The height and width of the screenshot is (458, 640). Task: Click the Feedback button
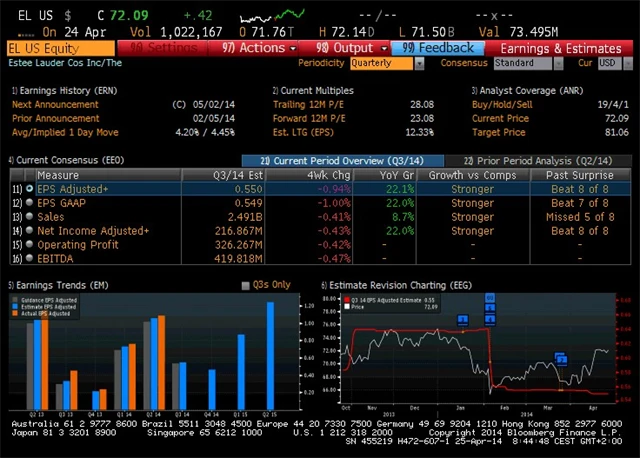pyautogui.click(x=438, y=48)
